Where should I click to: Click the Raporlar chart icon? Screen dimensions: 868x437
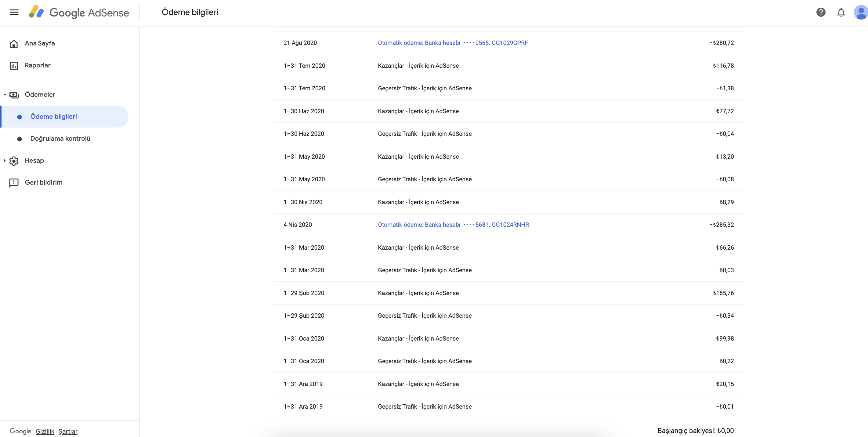(14, 66)
